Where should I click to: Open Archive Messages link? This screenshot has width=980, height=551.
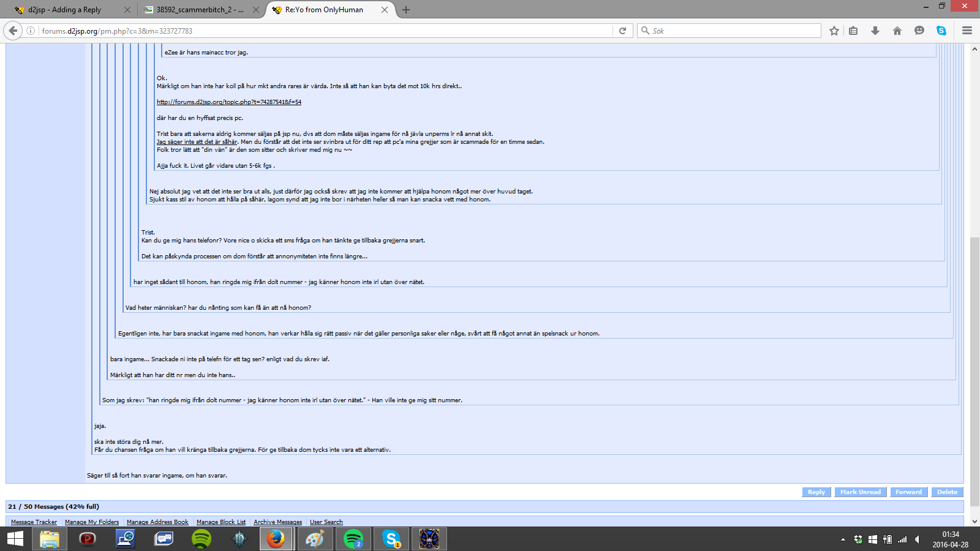pyautogui.click(x=277, y=522)
